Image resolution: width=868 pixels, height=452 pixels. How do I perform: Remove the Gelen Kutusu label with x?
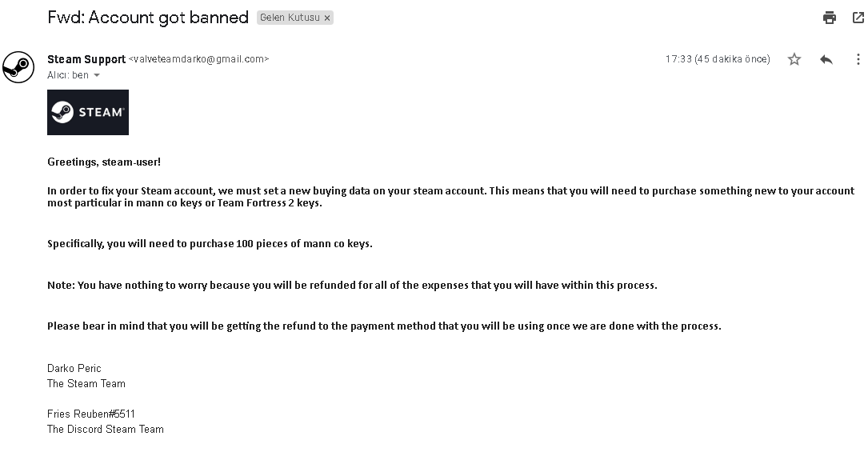tap(326, 18)
